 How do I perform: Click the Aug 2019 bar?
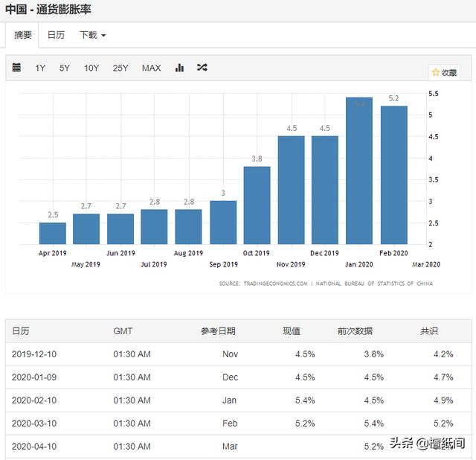click(x=188, y=227)
